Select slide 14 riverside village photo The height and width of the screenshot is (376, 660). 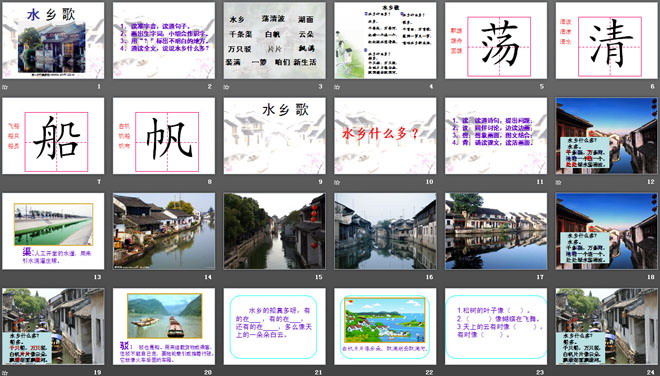[x=164, y=231]
